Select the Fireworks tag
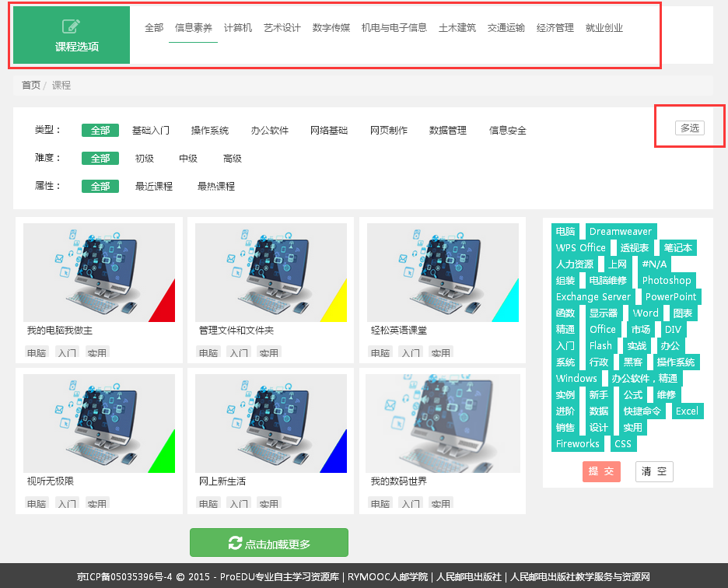This screenshot has width=728, height=588. 579,443
